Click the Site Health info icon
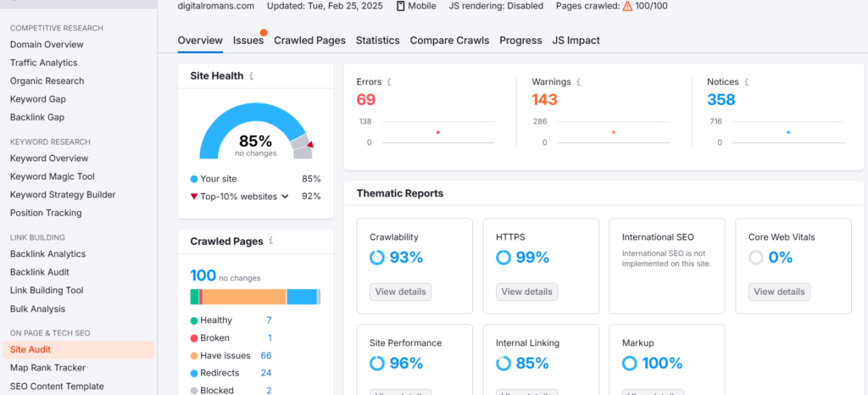 point(251,76)
